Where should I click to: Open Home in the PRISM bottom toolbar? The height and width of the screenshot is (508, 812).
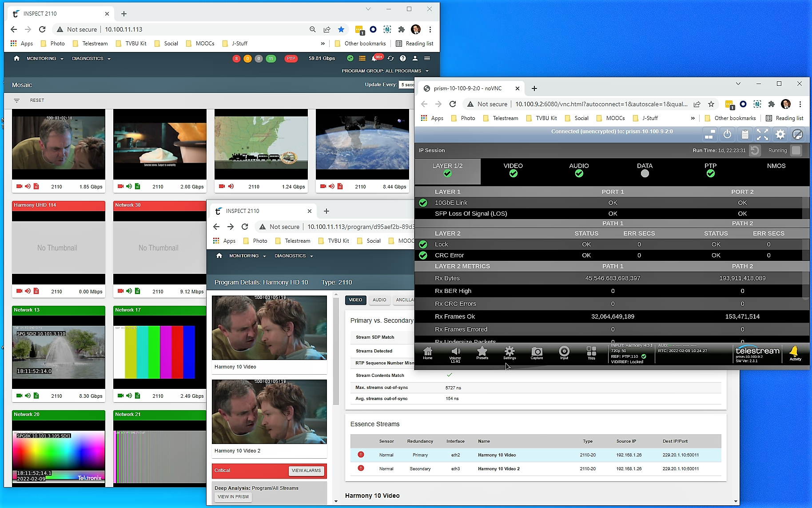point(427,353)
